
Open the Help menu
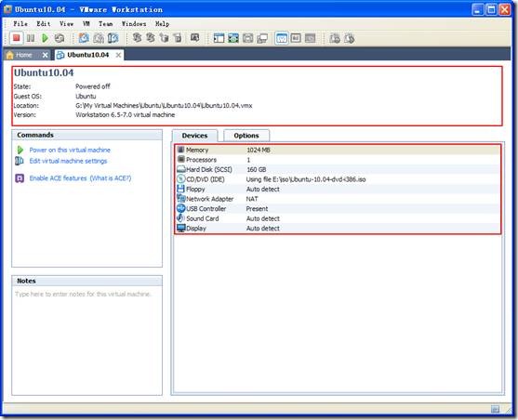pyautogui.click(x=162, y=24)
